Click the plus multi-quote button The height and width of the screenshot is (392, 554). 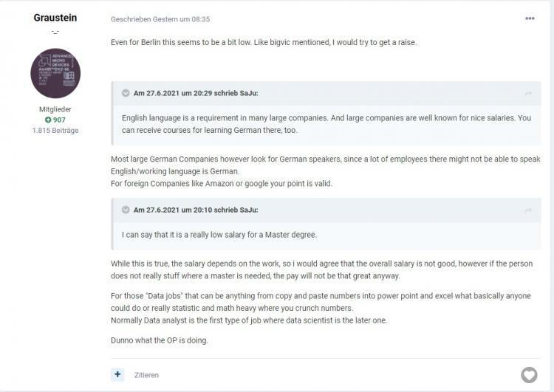(x=117, y=374)
